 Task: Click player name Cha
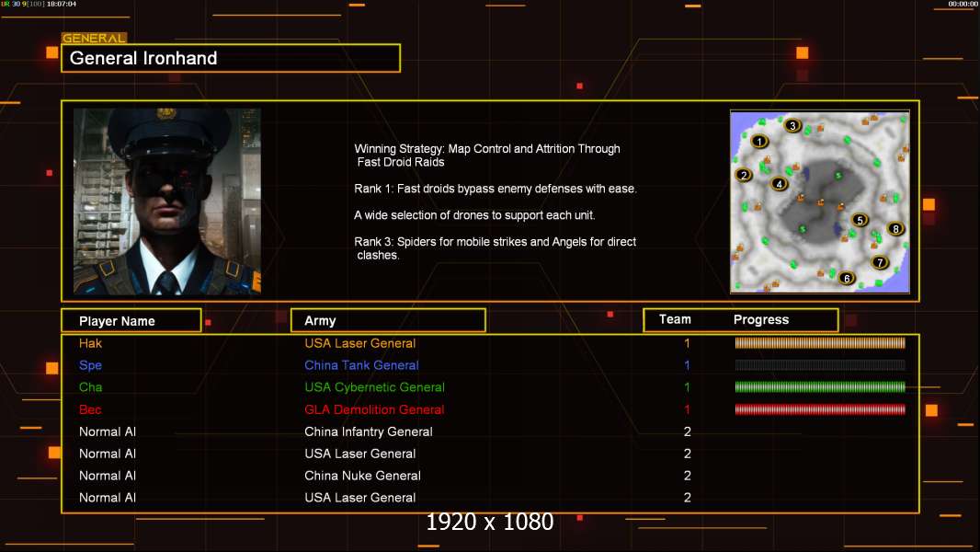(91, 387)
